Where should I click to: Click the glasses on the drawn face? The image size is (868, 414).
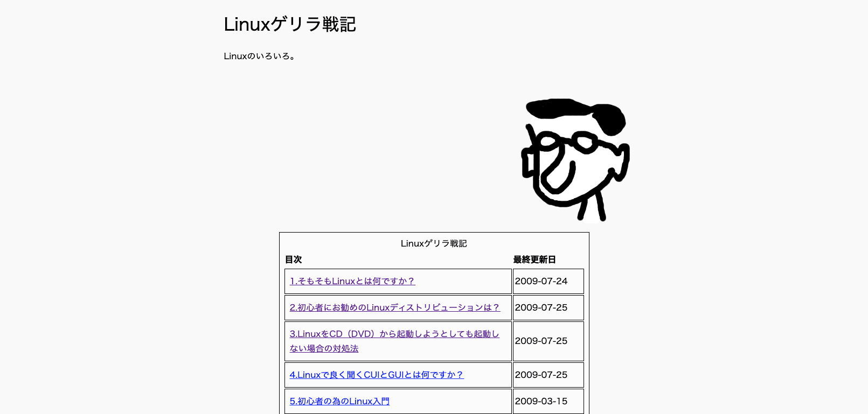pos(566,143)
